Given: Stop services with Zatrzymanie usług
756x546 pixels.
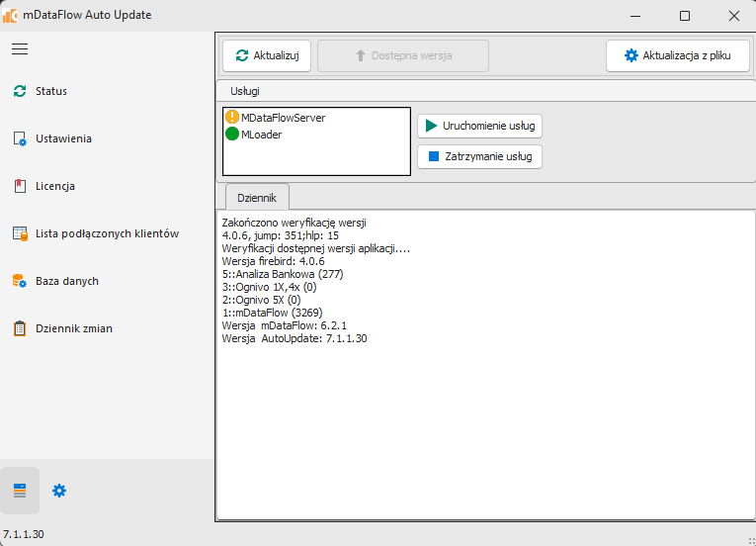Looking at the screenshot, I should (479, 156).
